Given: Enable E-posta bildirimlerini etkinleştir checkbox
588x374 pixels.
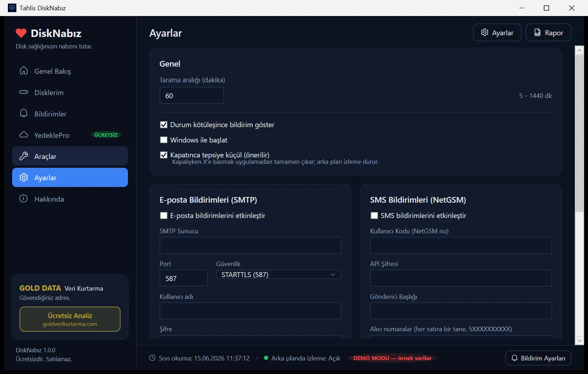Looking at the screenshot, I should coord(164,215).
